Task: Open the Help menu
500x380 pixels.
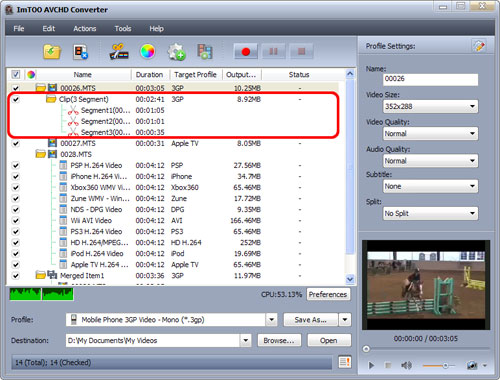Action: pos(156,29)
